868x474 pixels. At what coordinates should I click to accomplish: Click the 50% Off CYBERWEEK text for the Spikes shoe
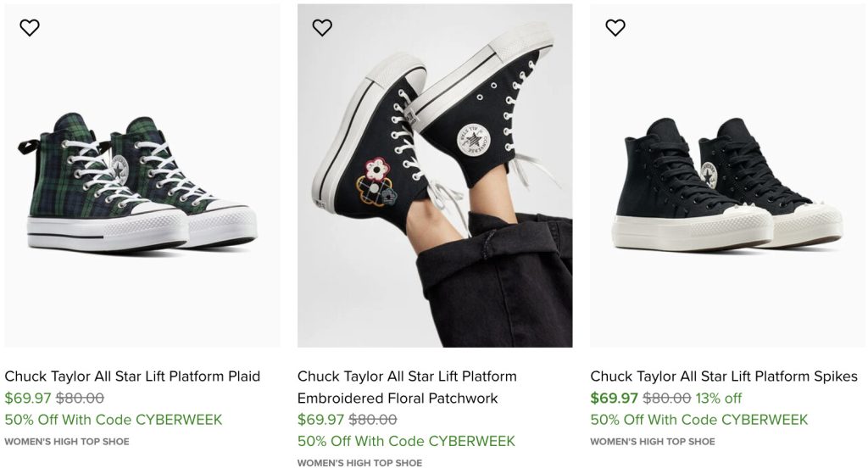tap(699, 420)
